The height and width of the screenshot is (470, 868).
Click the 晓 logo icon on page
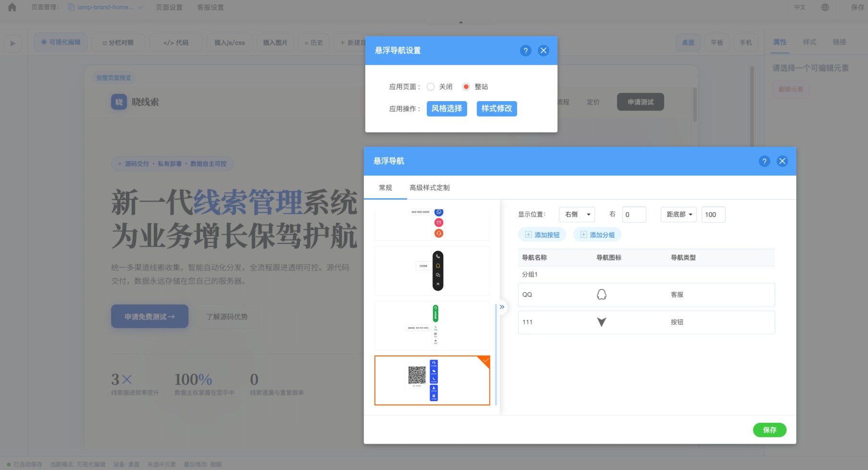[x=119, y=102]
